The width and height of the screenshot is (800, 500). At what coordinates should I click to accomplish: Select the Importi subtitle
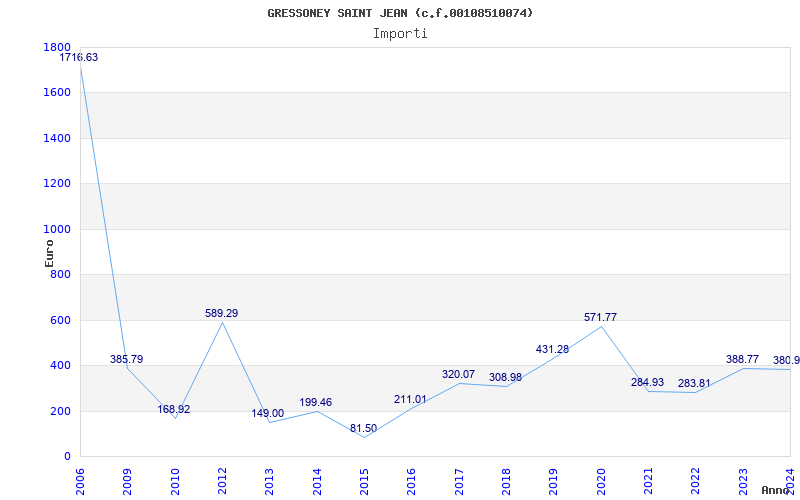[400, 34]
